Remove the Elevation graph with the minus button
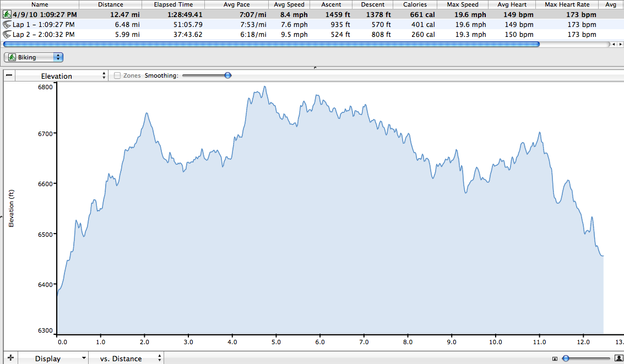The width and height of the screenshot is (624, 364). click(9, 76)
